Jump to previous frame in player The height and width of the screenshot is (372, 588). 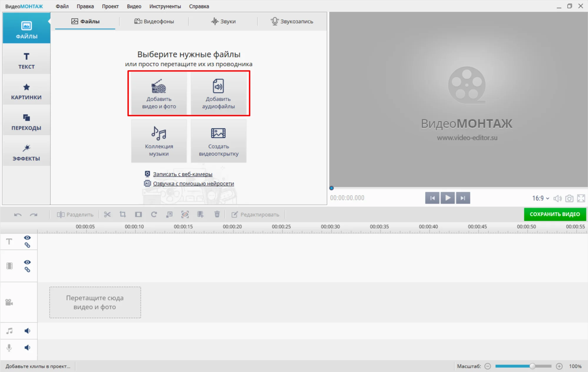432,198
